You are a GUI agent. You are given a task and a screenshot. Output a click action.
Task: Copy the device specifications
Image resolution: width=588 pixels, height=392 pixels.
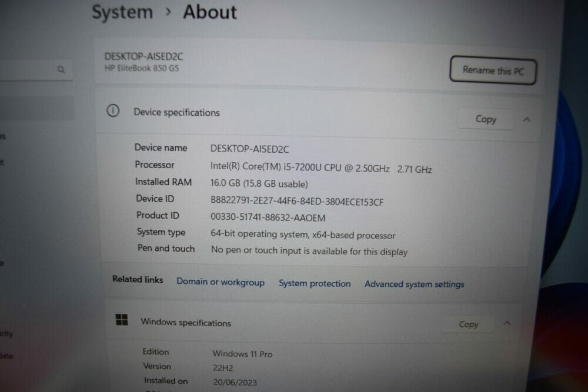pyautogui.click(x=486, y=119)
